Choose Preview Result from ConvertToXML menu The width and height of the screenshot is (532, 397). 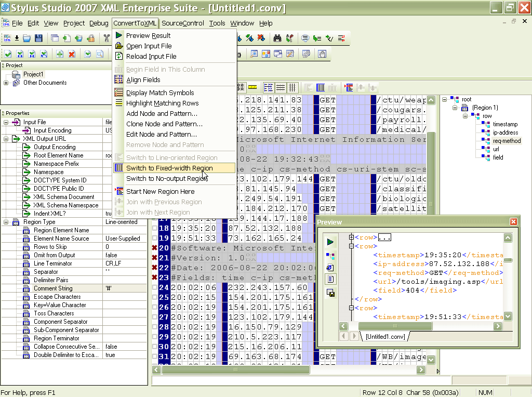tap(174, 36)
